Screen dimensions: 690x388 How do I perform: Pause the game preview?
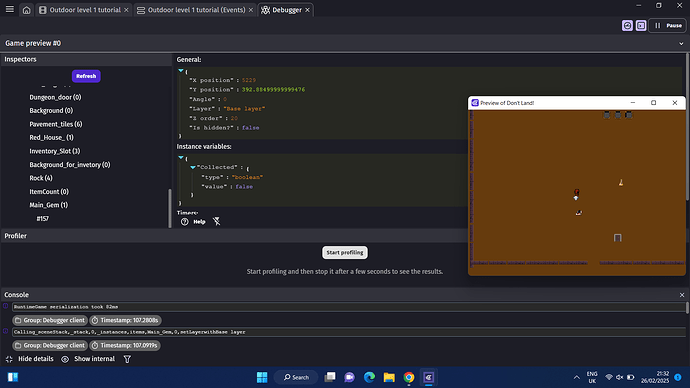point(668,26)
